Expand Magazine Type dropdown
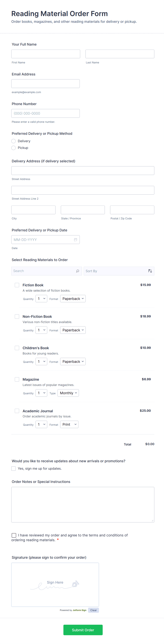The width and height of the screenshot is (164, 644). pyautogui.click(x=68, y=393)
